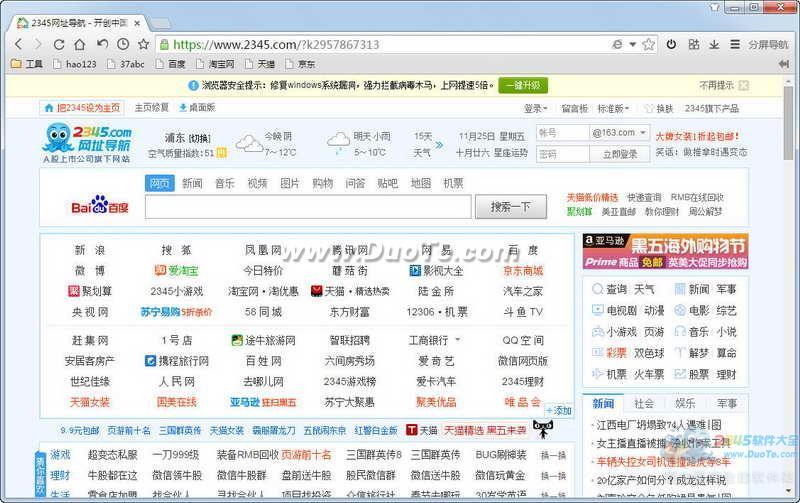
Task: Open Amazon 黑五海外购物节 banner
Action: coord(665,252)
